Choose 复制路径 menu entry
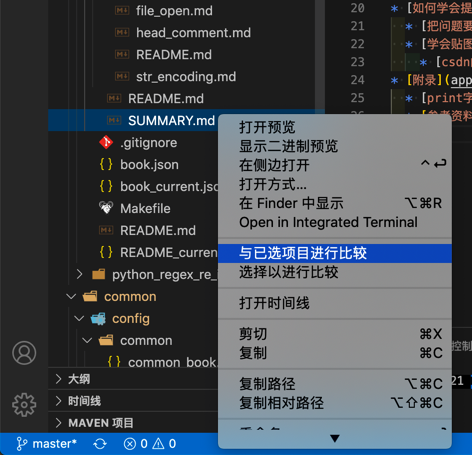This screenshot has height=455, width=472. point(335,384)
